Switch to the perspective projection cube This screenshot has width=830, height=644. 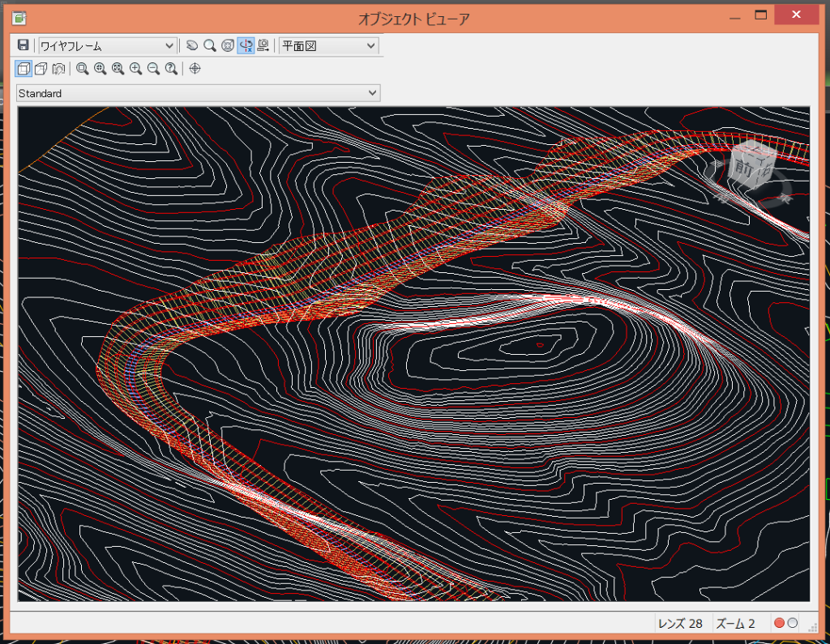click(x=41, y=69)
